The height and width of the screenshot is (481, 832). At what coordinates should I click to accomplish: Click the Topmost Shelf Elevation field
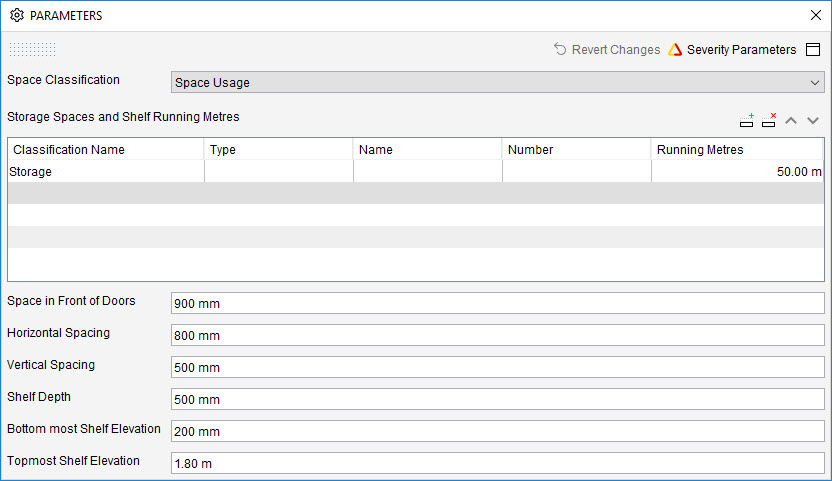497,463
